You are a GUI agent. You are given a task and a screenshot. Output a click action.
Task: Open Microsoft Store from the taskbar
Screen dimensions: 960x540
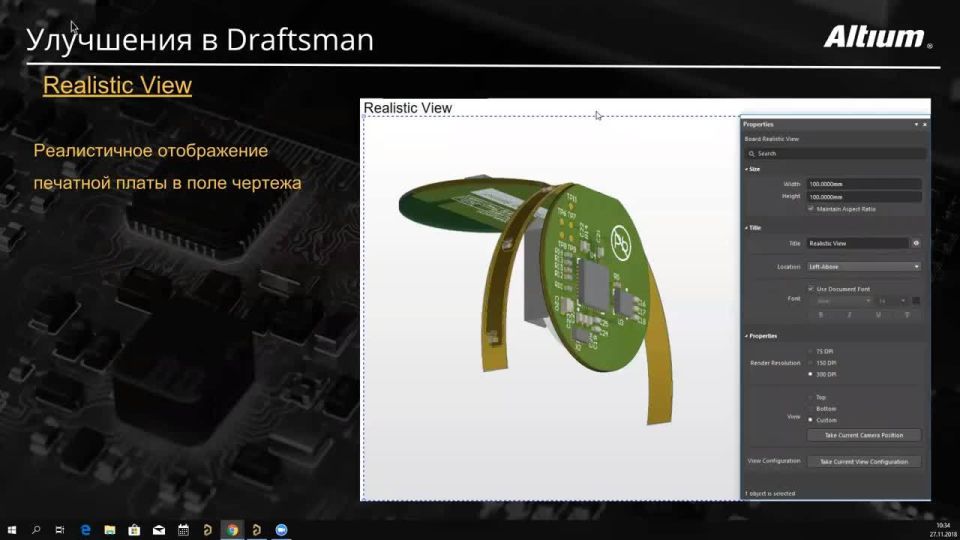tap(134, 530)
